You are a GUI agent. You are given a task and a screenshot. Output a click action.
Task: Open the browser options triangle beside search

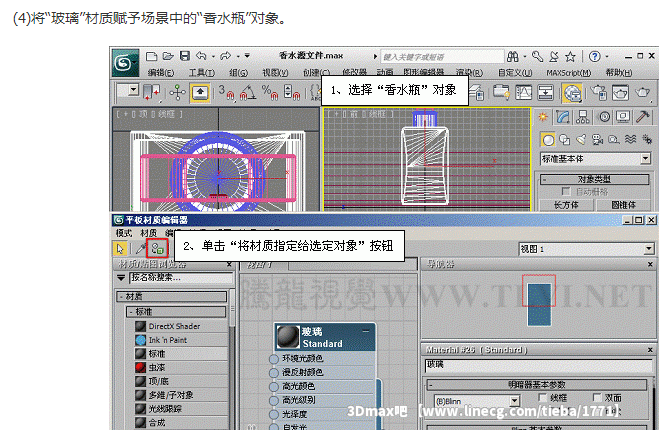121,277
